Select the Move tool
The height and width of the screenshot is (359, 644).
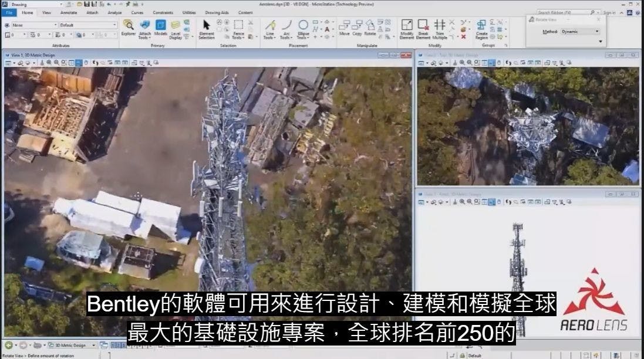point(344,28)
